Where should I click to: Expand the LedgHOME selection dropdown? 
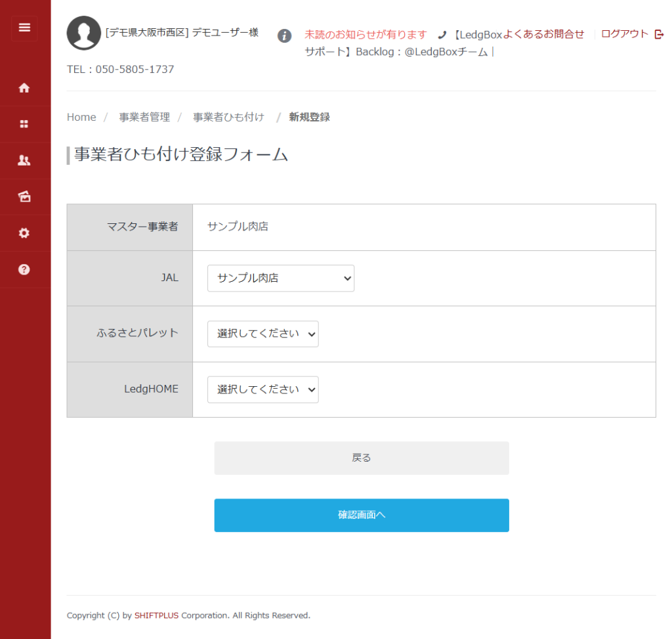coord(262,389)
